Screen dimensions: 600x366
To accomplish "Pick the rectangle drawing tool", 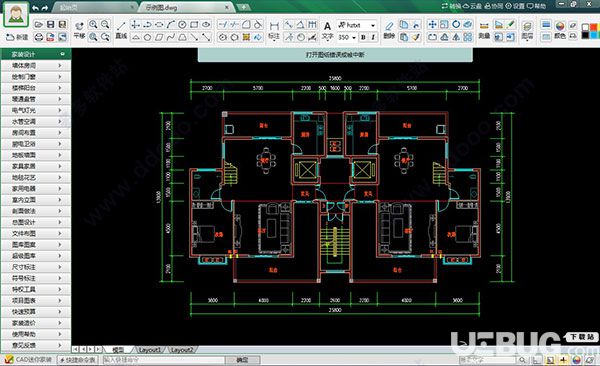I will pyautogui.click(x=194, y=25).
